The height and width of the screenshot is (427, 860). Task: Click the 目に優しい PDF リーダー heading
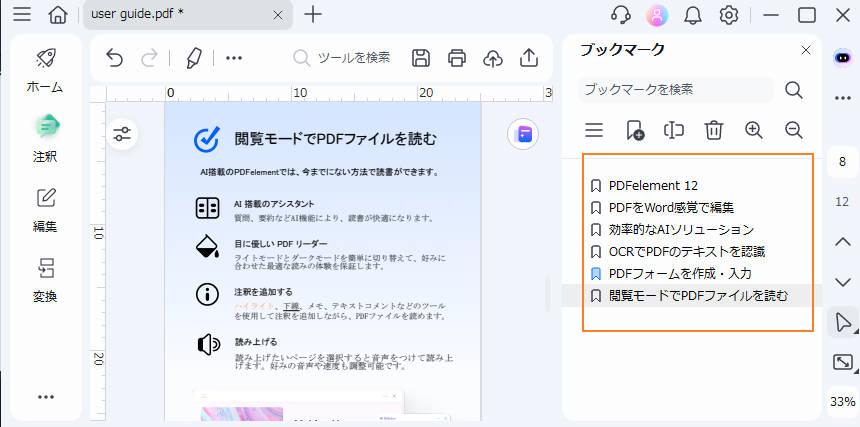(281, 244)
